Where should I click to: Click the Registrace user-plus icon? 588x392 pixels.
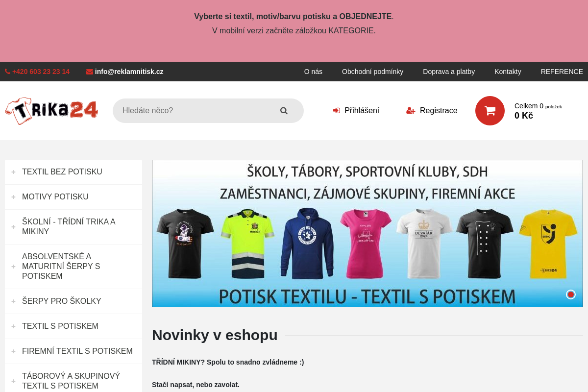(410, 111)
